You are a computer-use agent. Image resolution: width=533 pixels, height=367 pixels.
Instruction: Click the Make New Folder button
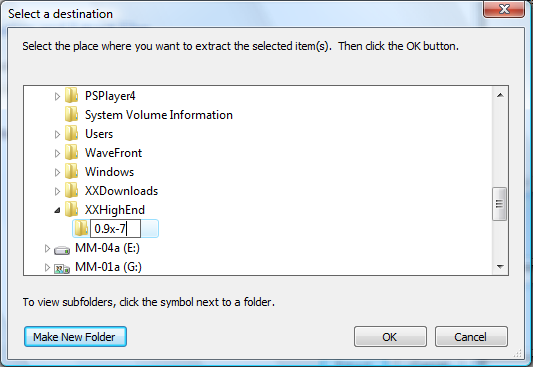[75, 337]
